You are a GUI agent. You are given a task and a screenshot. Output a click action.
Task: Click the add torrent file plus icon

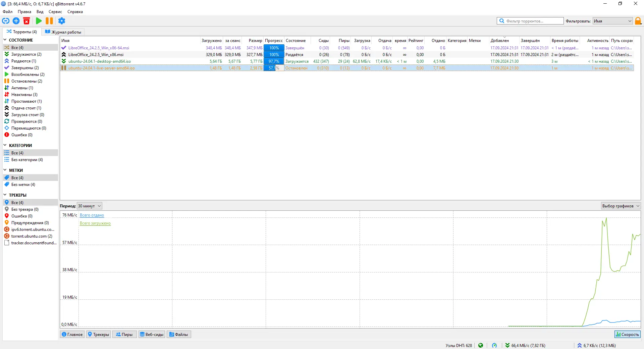pyautogui.click(x=16, y=21)
